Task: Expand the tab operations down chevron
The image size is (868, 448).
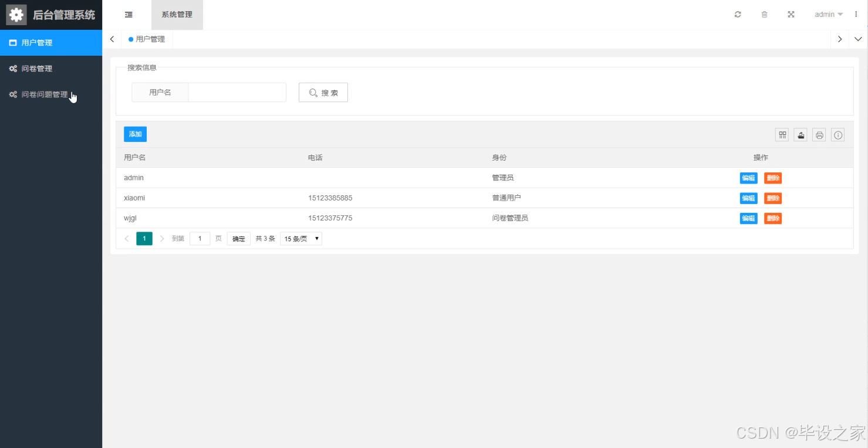Action: point(858,39)
